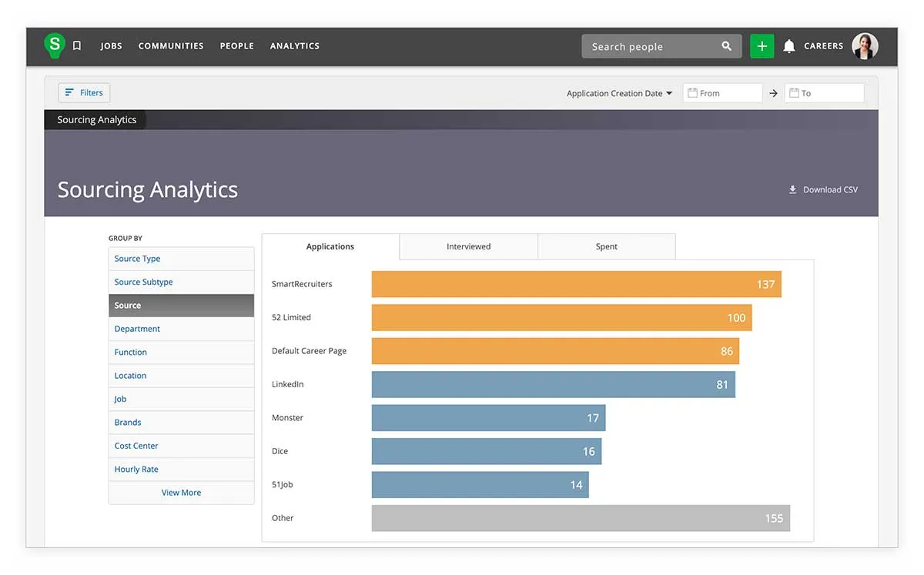Click the arrow between From and To dates
Screen dimensions: 924x575
(773, 92)
